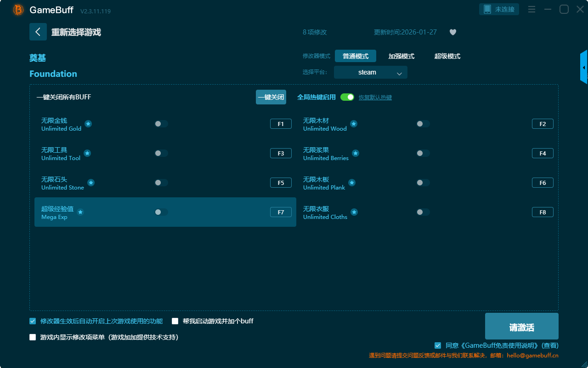Image resolution: width=588 pixels, height=368 pixels.
Task: Click the back arrow to reselect game
Action: click(38, 32)
